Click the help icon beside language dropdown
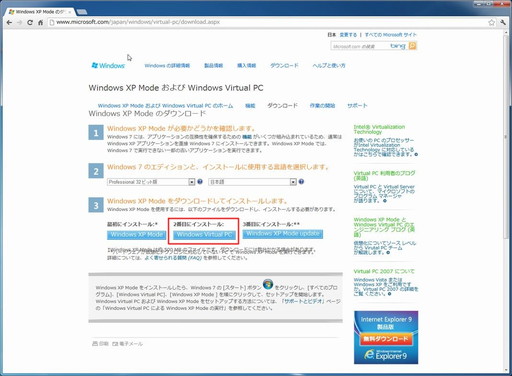This screenshot has width=512, height=376. [x=301, y=182]
